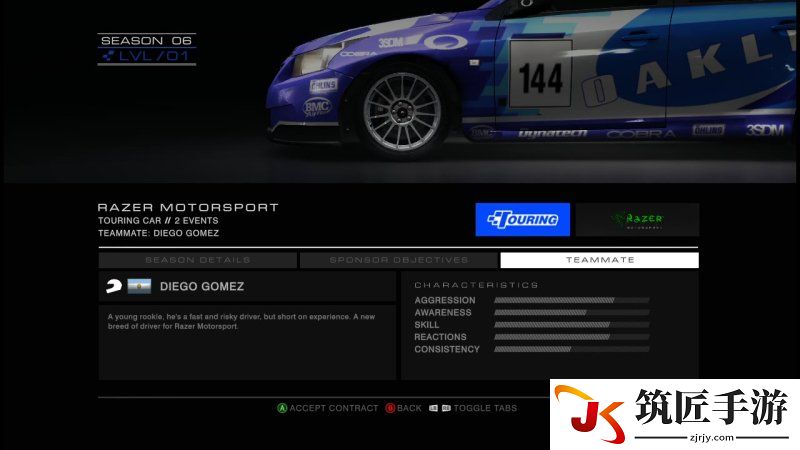
Task: Click the Characteristics heading
Action: pos(477,285)
